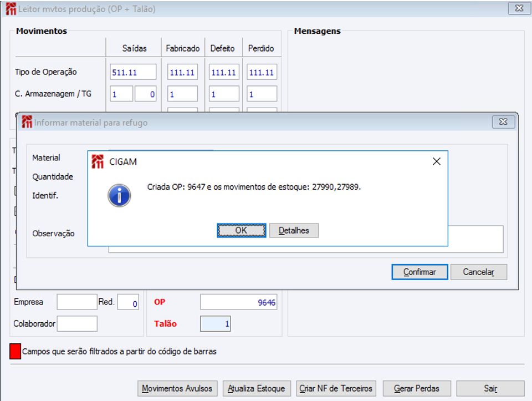This screenshot has height=401, width=532.
Task: Click the Movimentos group heading
Action: pyautogui.click(x=42, y=31)
